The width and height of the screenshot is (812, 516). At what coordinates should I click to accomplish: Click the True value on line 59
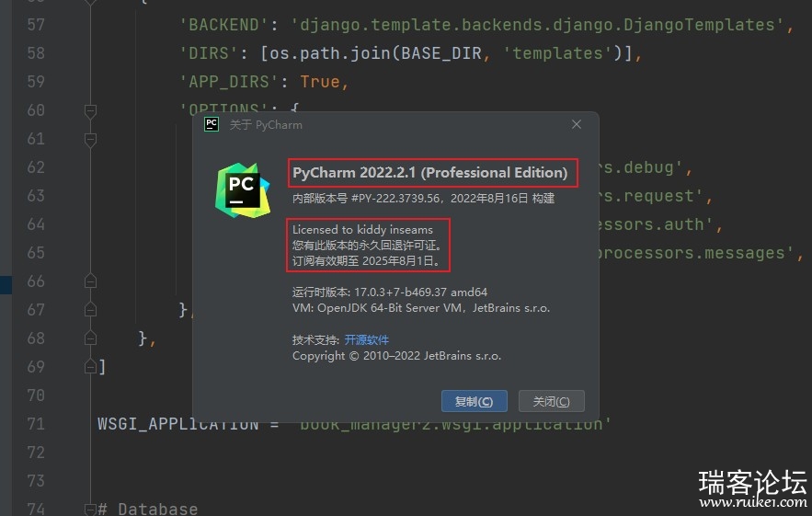point(319,82)
